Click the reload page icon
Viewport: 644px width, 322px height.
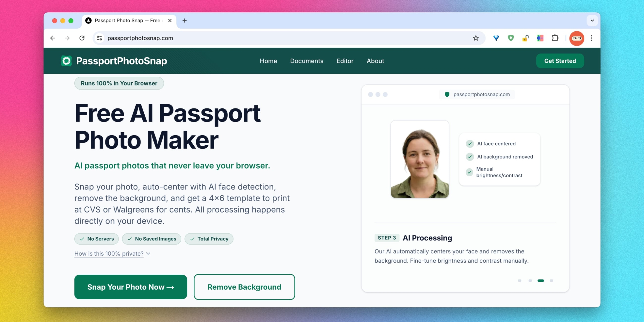(x=82, y=38)
